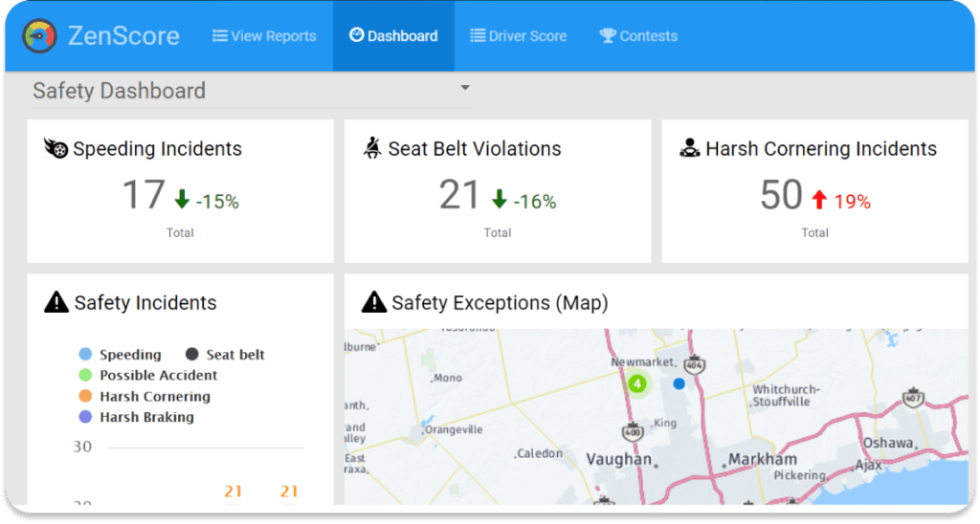Toggle the Possible Accident legend dot
The width and height of the screenshot is (980, 524).
85,375
